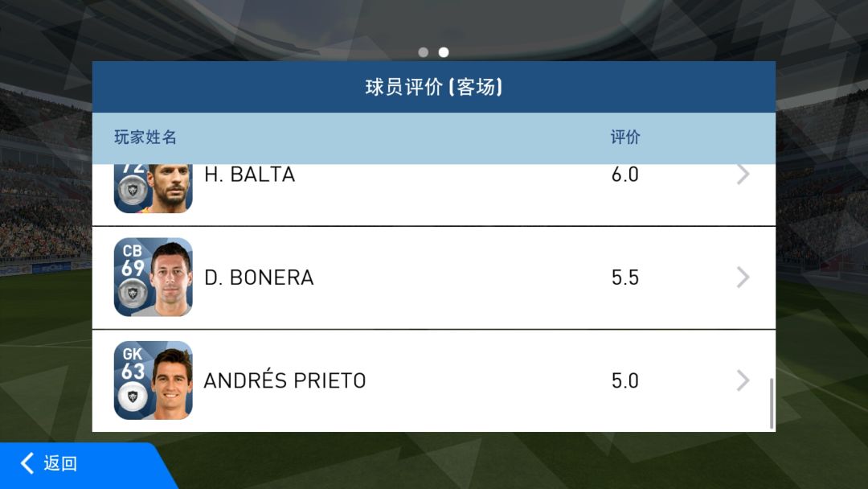Select the second page indicator dot
The height and width of the screenshot is (489, 868).
(x=444, y=52)
